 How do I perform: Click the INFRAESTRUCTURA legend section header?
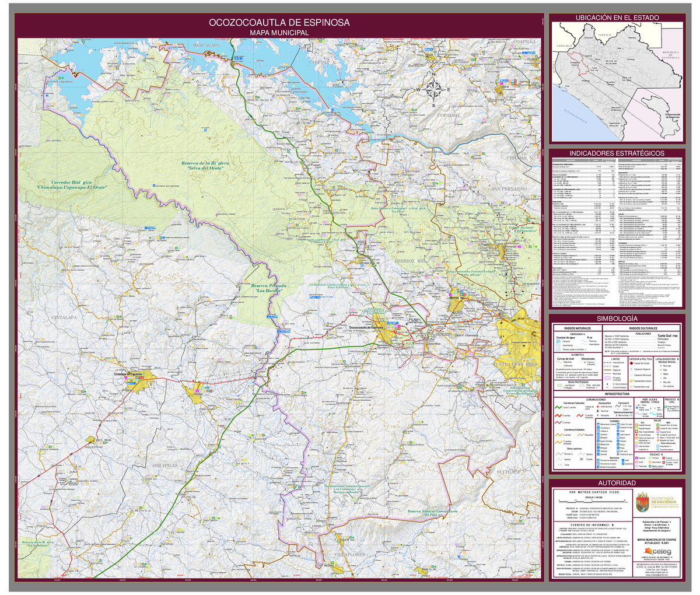617,393
